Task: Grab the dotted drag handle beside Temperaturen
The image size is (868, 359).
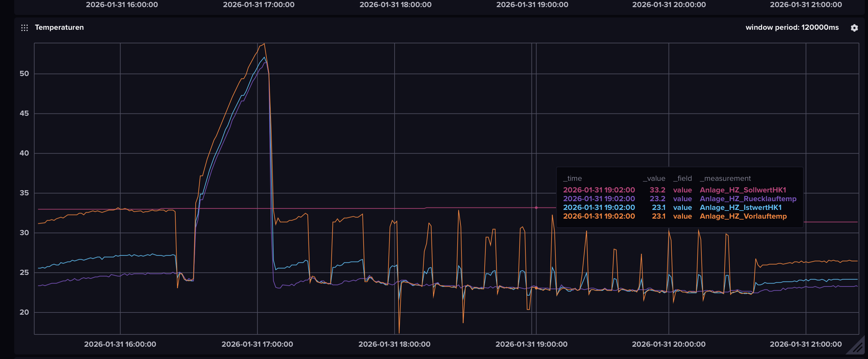Action: (x=24, y=28)
